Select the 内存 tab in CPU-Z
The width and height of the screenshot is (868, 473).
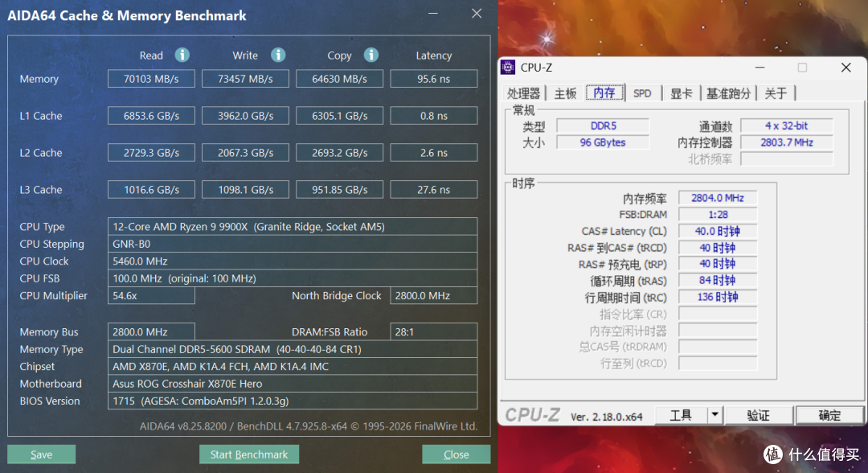(x=604, y=93)
